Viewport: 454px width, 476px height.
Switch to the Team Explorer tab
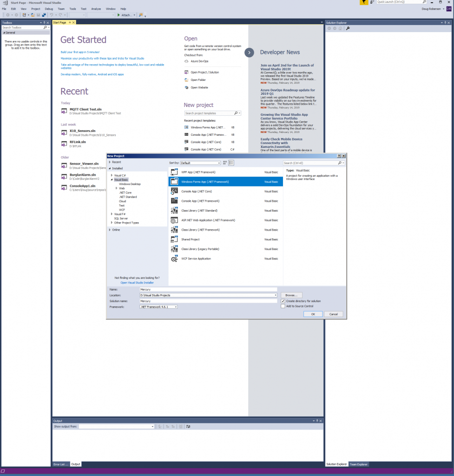pyautogui.click(x=358, y=464)
